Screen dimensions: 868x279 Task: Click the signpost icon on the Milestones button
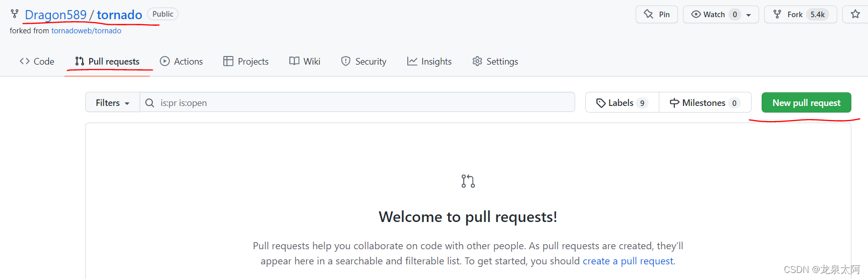pyautogui.click(x=674, y=103)
